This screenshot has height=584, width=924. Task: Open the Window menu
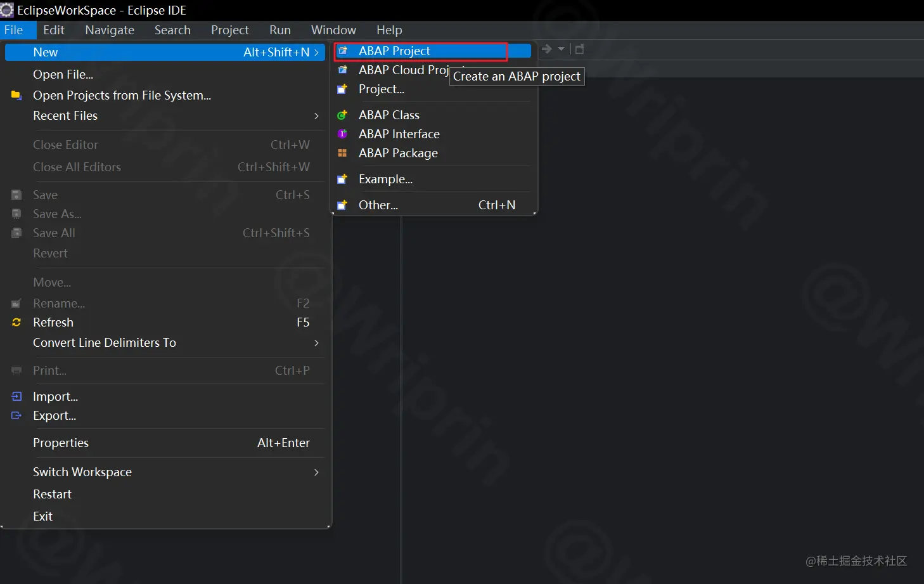click(333, 30)
